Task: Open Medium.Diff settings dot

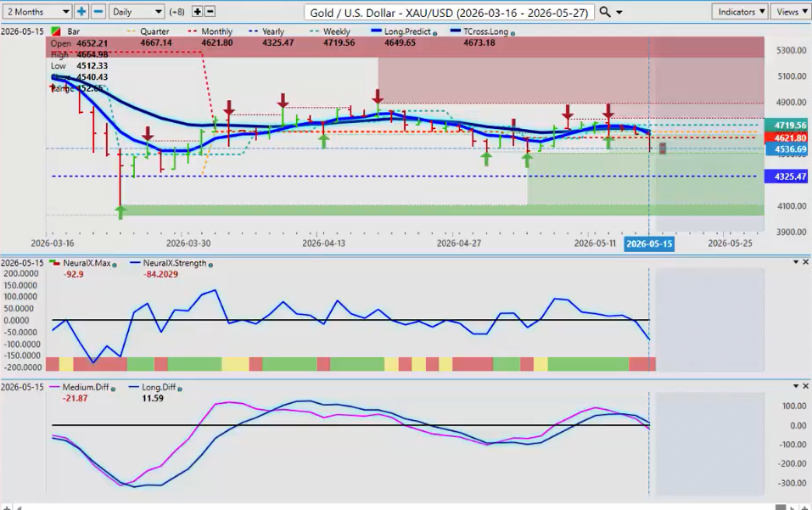Action: 113,389
